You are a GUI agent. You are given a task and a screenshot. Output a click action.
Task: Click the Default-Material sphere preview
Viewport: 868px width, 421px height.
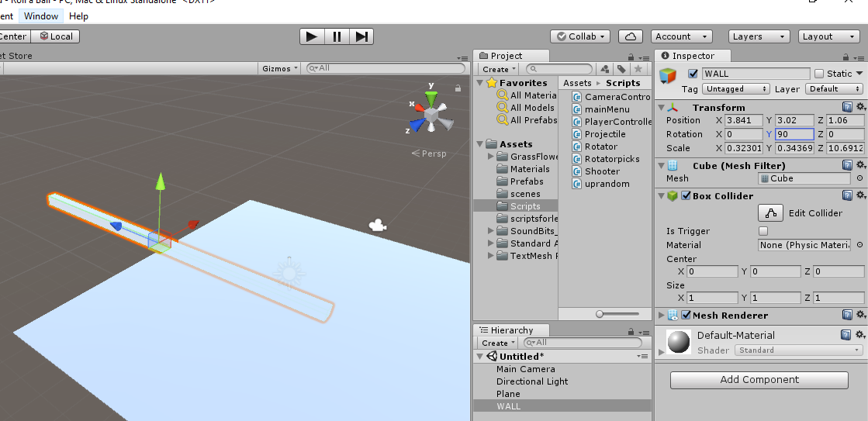tap(679, 342)
